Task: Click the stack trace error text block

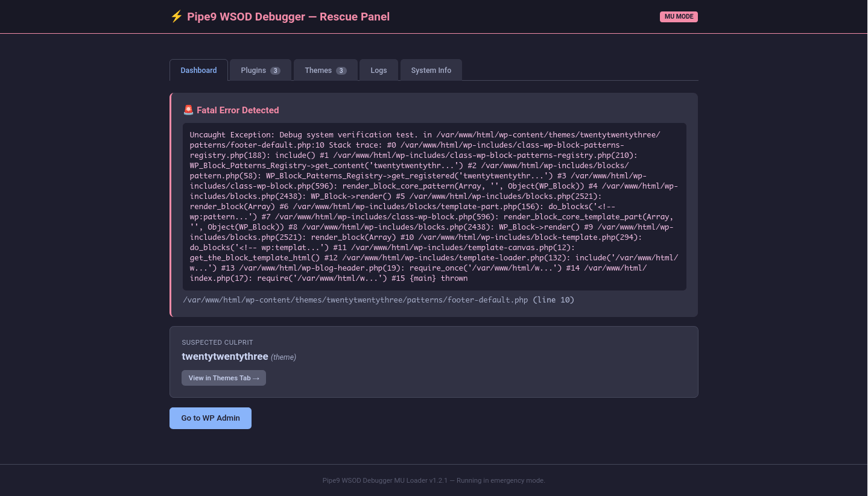Action: tap(434, 207)
